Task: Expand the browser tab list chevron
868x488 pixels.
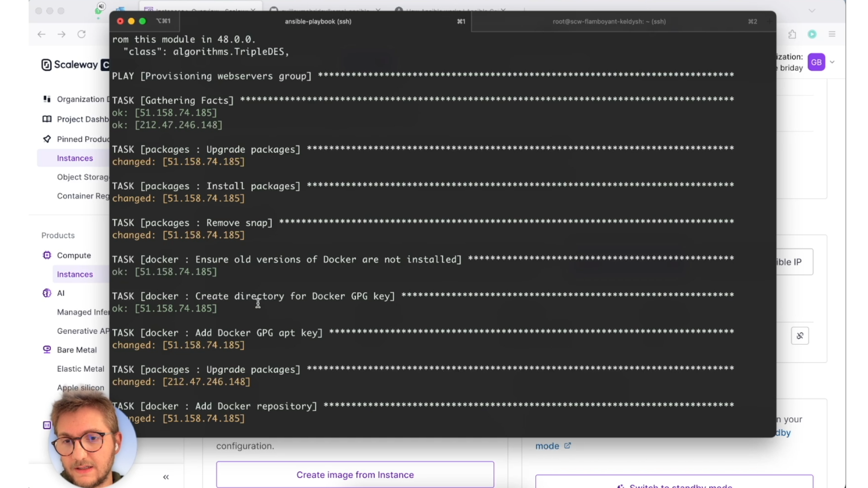Action: tap(812, 11)
